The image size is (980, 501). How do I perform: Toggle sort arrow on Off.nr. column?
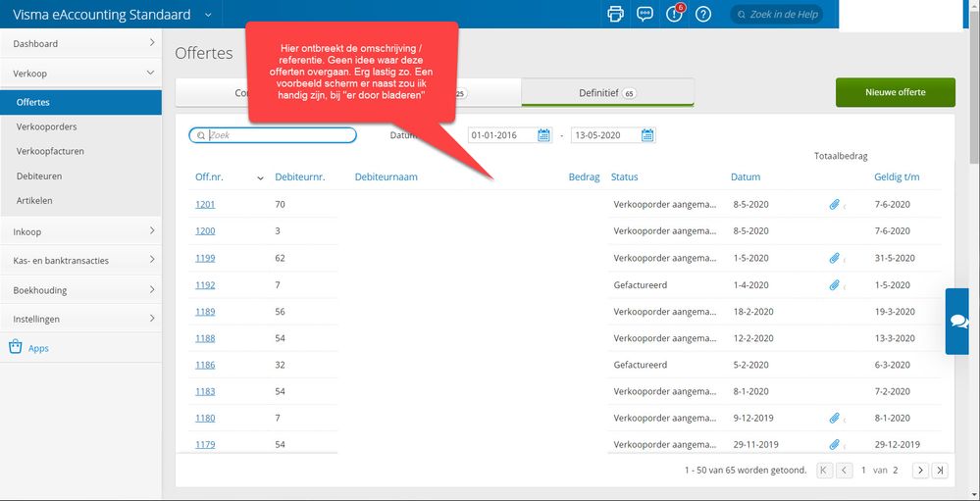(x=261, y=178)
